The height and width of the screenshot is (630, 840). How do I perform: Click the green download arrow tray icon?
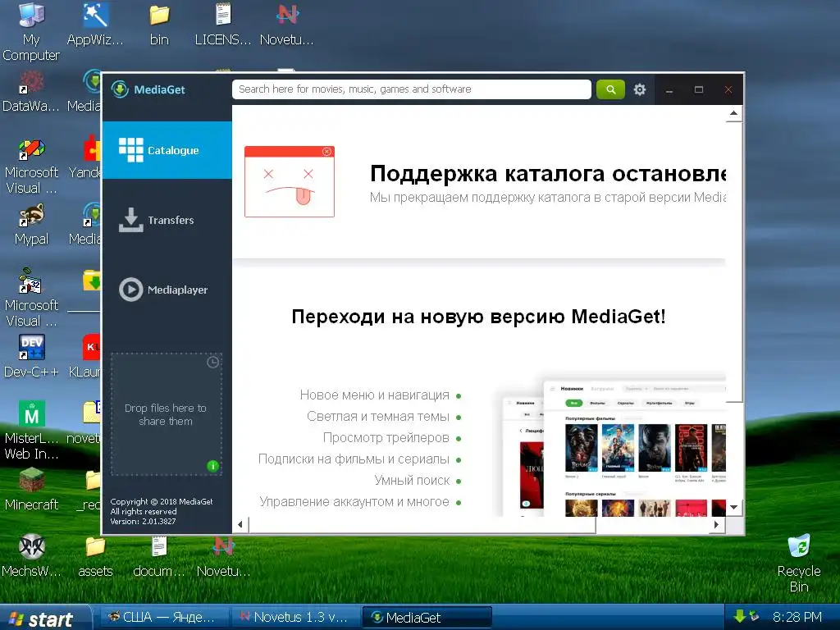pos(740,617)
